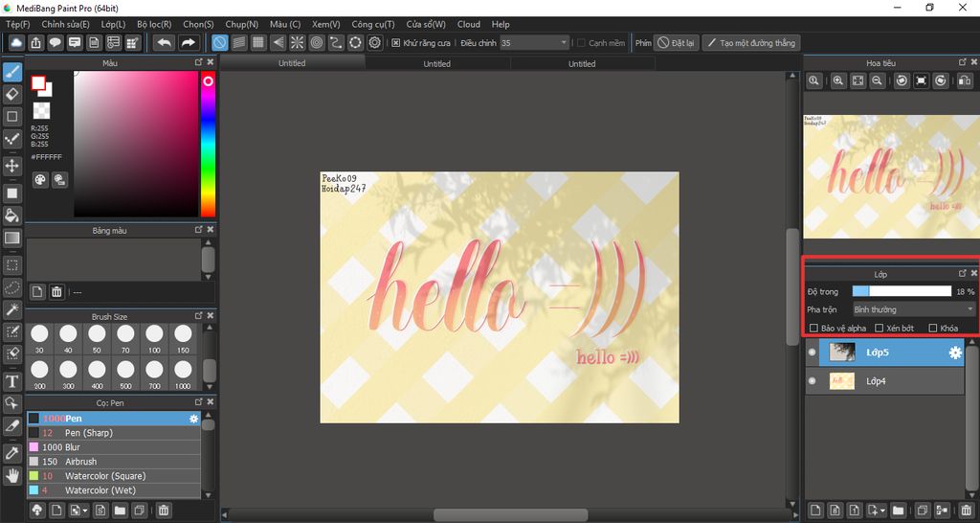Activate the rectangular Select tool
Screen dimensions: 980x523
click(11, 265)
